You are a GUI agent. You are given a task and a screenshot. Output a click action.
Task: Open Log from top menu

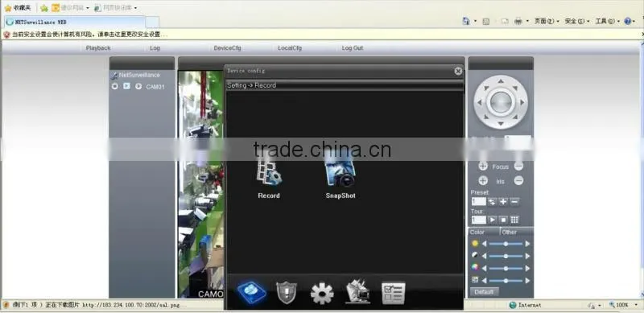coord(155,48)
